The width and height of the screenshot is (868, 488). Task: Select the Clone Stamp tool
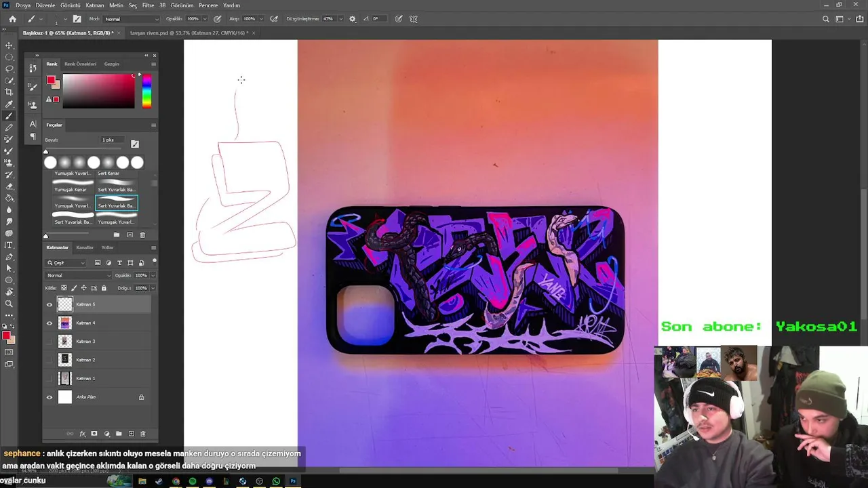click(x=9, y=163)
